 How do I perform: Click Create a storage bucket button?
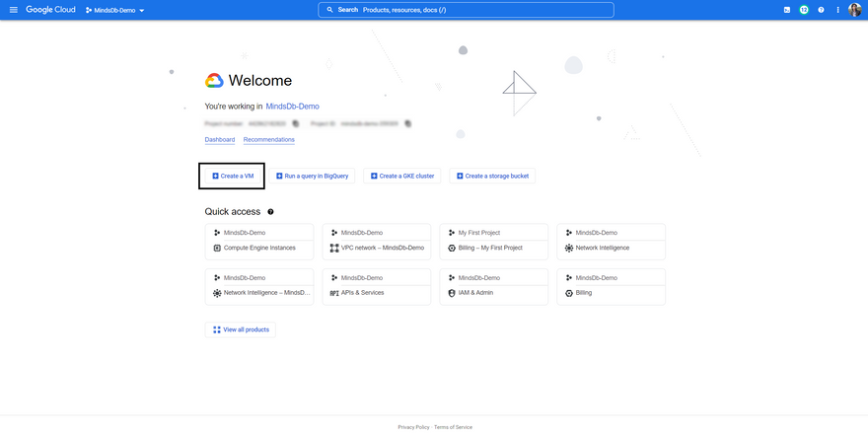(492, 176)
